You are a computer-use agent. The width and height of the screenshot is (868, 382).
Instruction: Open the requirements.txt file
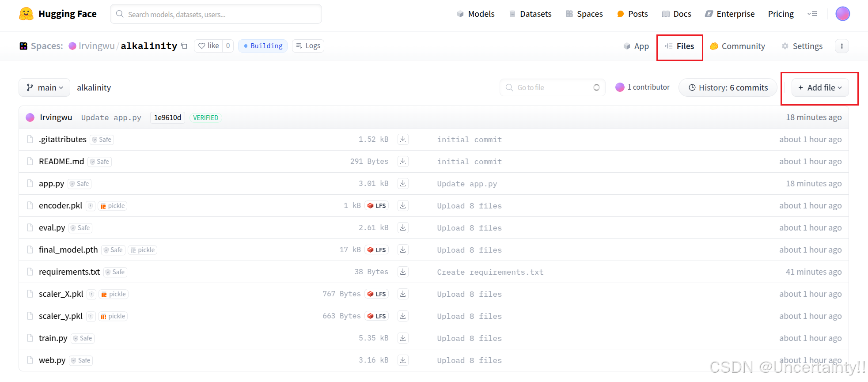tap(69, 272)
